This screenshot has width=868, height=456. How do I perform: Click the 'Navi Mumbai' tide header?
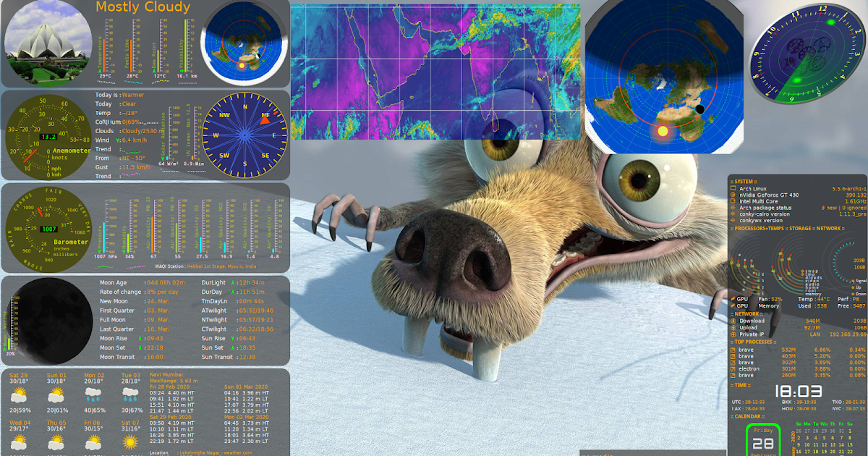tap(166, 376)
